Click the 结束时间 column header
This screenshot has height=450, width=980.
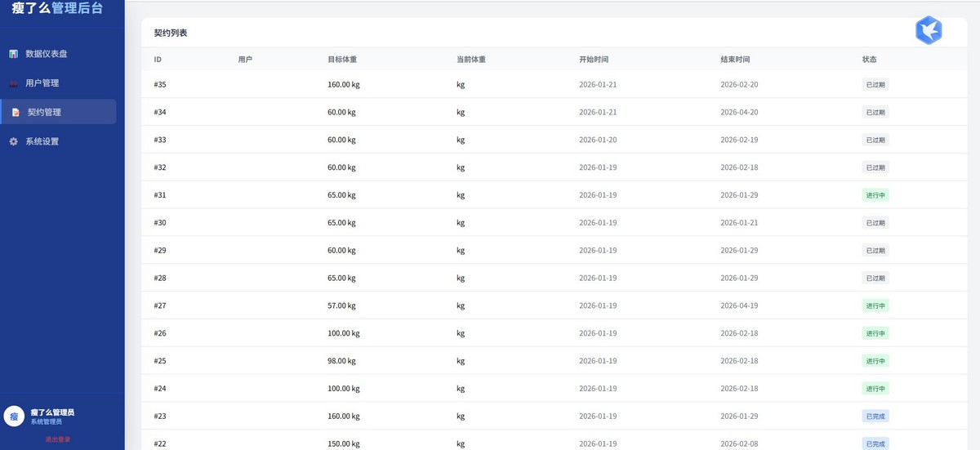(735, 60)
